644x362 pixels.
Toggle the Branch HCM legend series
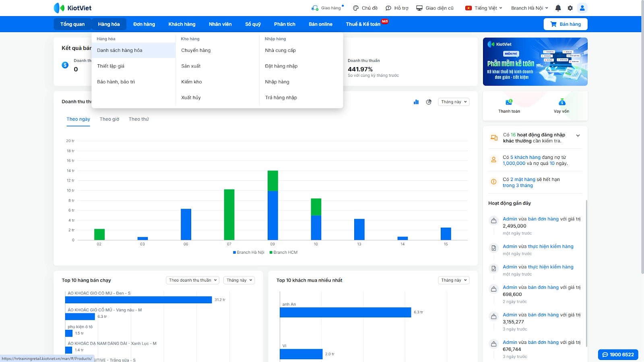pyautogui.click(x=283, y=253)
